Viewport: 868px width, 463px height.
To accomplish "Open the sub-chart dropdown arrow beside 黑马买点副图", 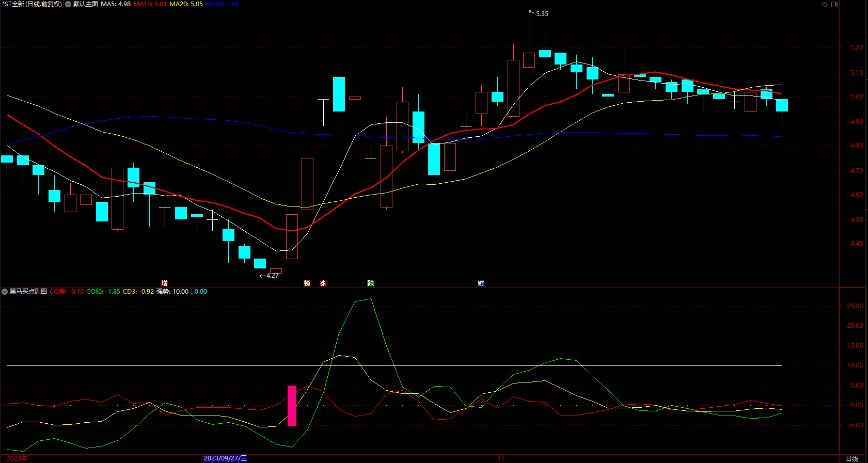I will click(5, 292).
